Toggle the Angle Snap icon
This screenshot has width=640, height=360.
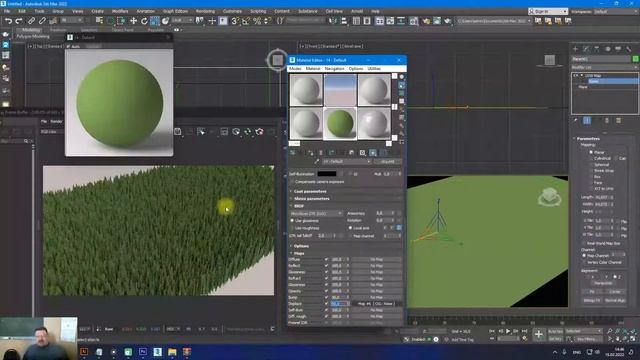[x=246, y=21]
